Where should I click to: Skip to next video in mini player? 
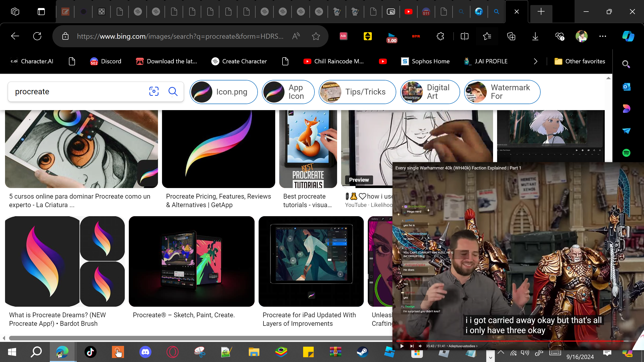[x=412, y=346]
